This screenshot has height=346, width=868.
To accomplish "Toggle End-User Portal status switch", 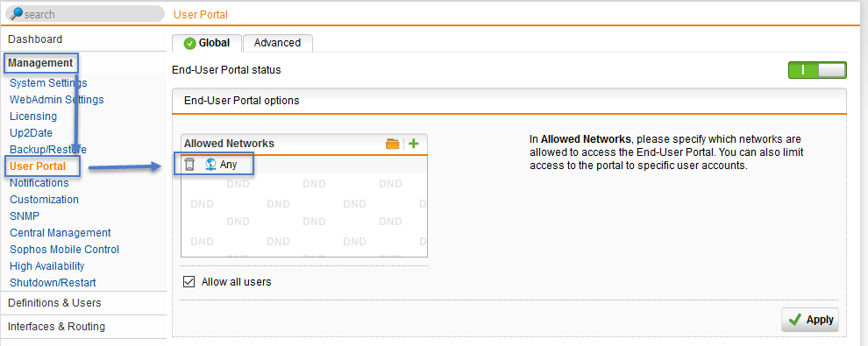I will (817, 70).
